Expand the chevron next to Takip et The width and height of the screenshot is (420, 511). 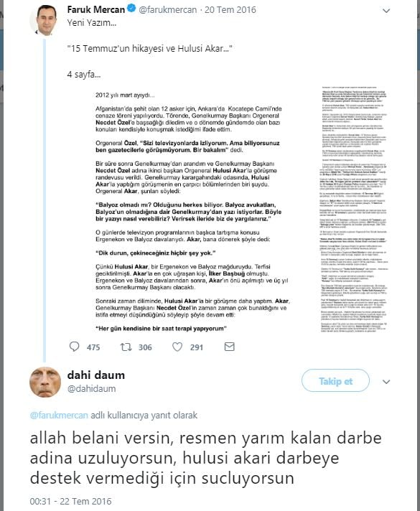pos(386,382)
